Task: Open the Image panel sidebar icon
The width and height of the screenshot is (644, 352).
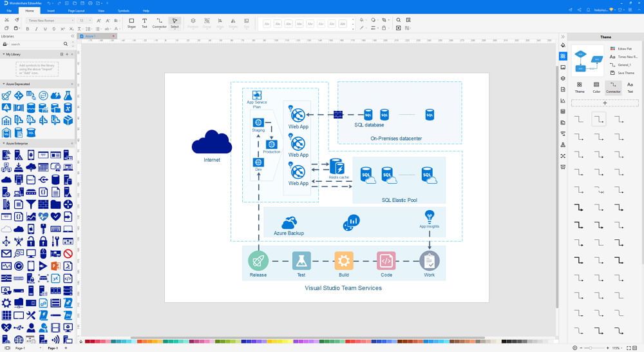Action: [563, 67]
